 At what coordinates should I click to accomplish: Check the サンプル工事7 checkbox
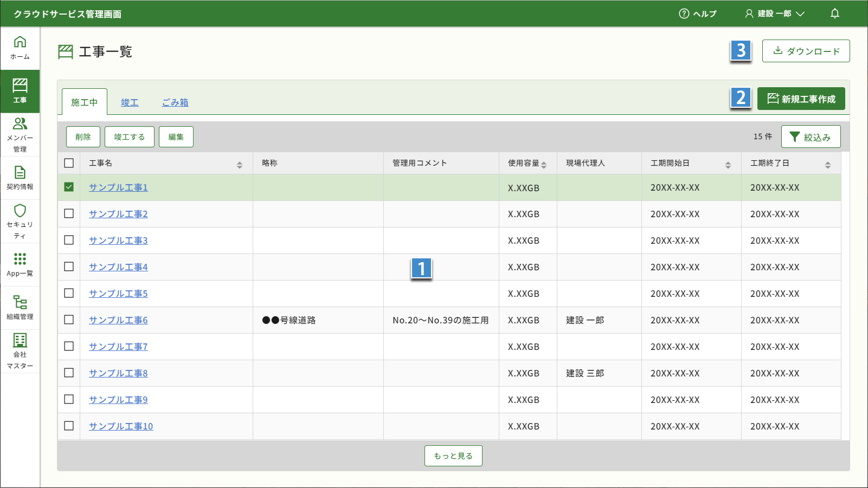click(69, 346)
